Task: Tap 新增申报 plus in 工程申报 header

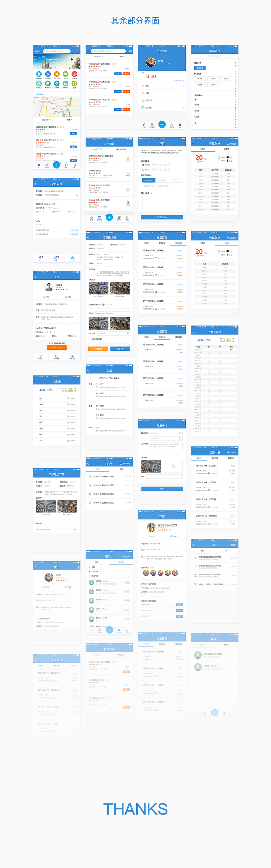Action: coord(232,452)
